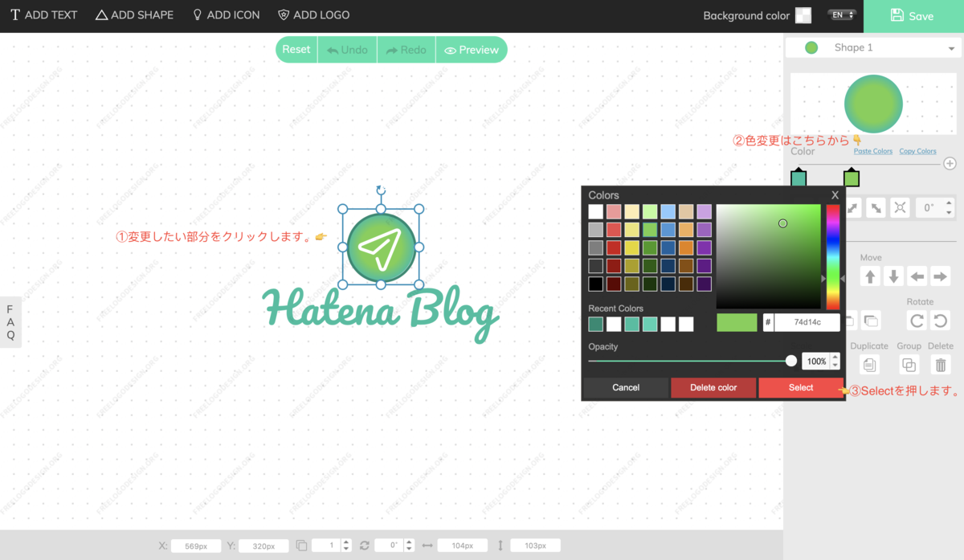Rotate shape clockwise

(917, 321)
